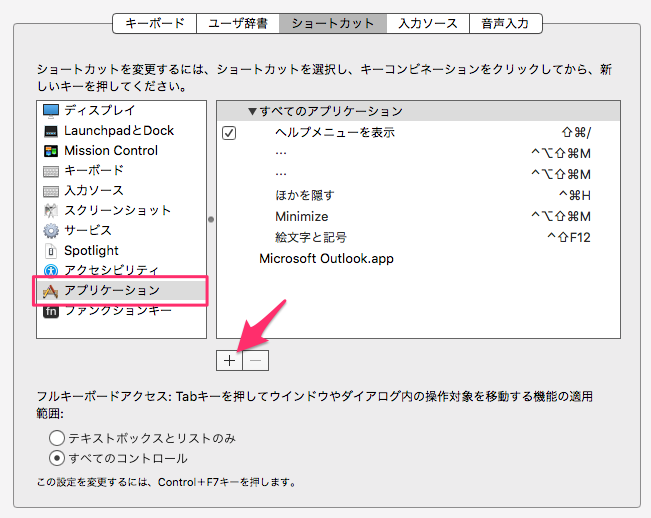Click the minus button to remove shortcut
Image resolution: width=651 pixels, height=518 pixels.
[x=256, y=359]
